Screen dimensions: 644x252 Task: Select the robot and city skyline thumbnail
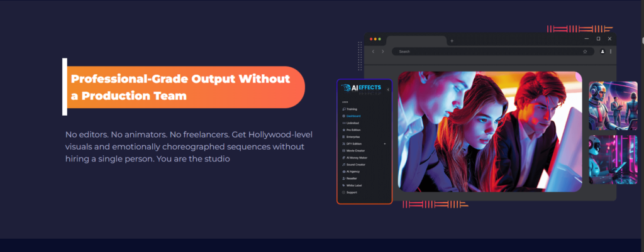click(613, 106)
